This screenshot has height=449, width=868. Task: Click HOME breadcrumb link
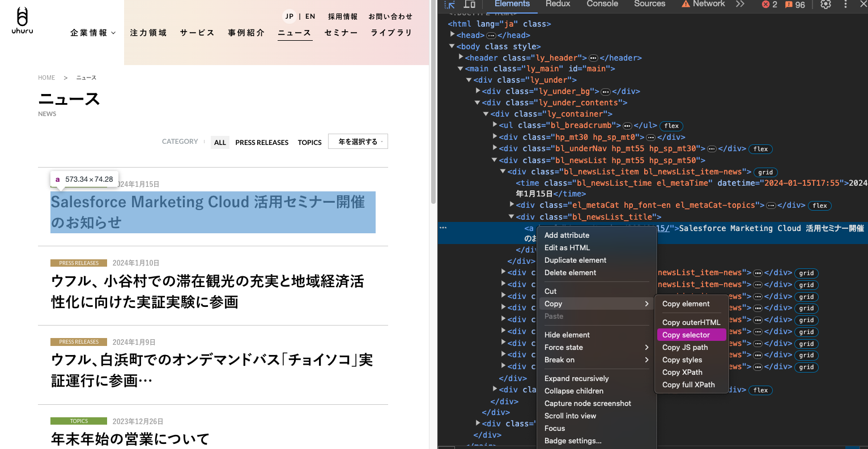click(46, 78)
